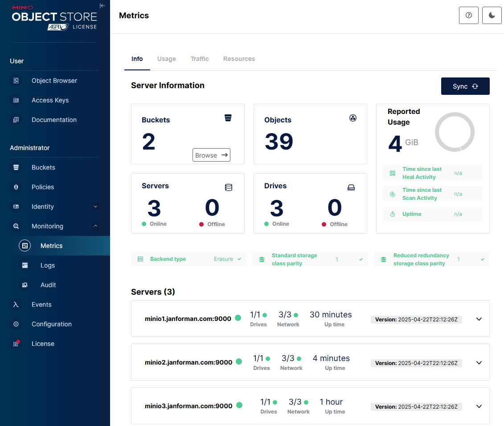Collapse sidebar using arrow icon
504x426 pixels.
click(x=102, y=6)
